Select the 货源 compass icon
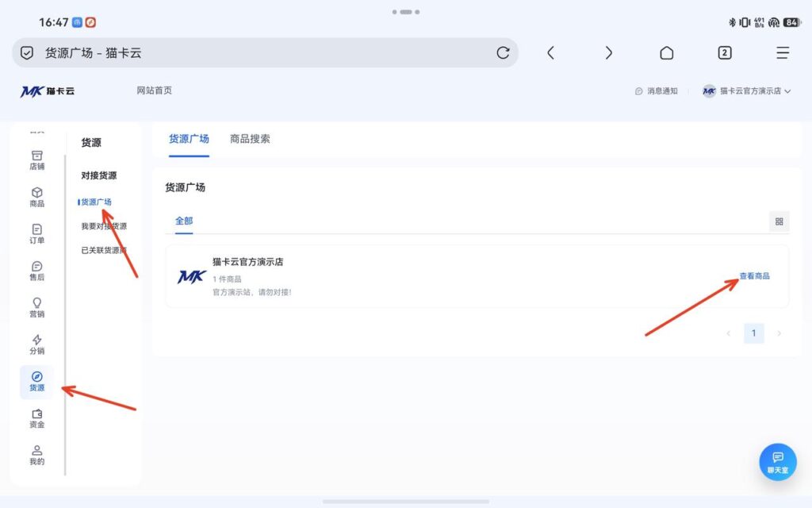Screen dimensions: 812x508 pos(36,382)
